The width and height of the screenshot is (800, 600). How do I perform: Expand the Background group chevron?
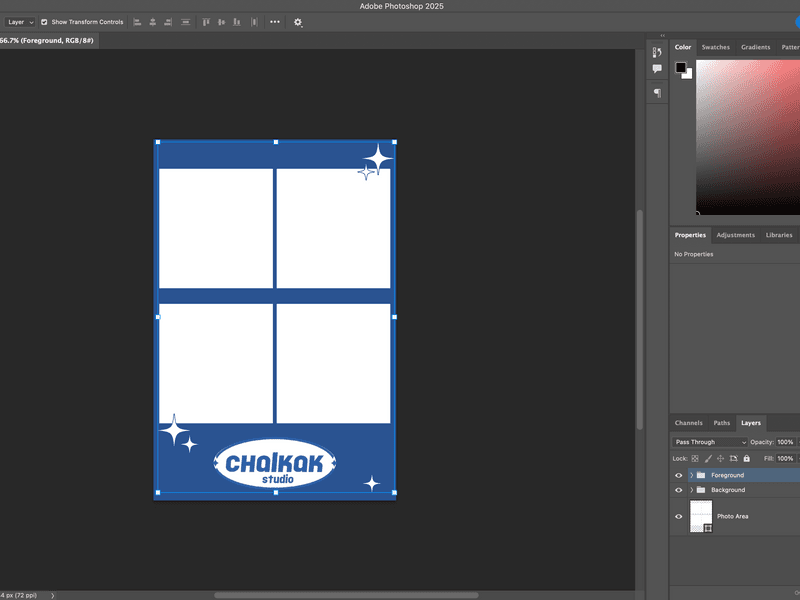click(x=692, y=490)
